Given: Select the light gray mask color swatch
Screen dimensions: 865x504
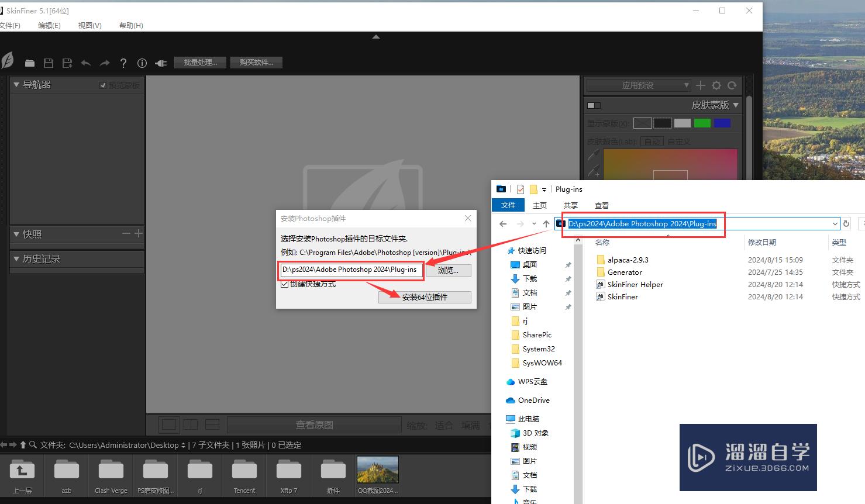Looking at the screenshot, I should pos(682,123).
